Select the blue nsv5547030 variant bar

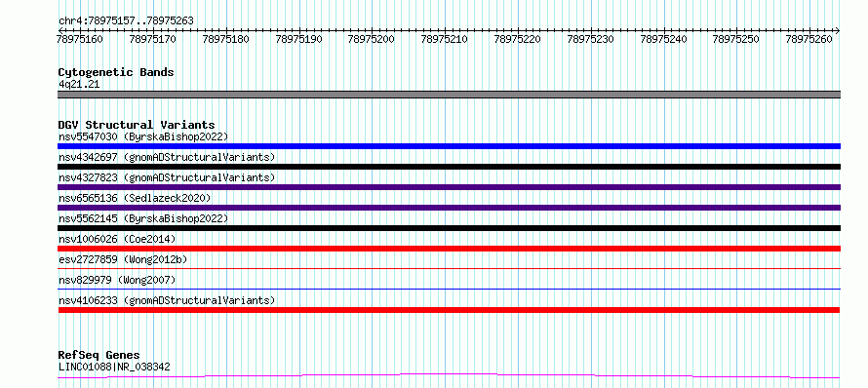coord(449,146)
